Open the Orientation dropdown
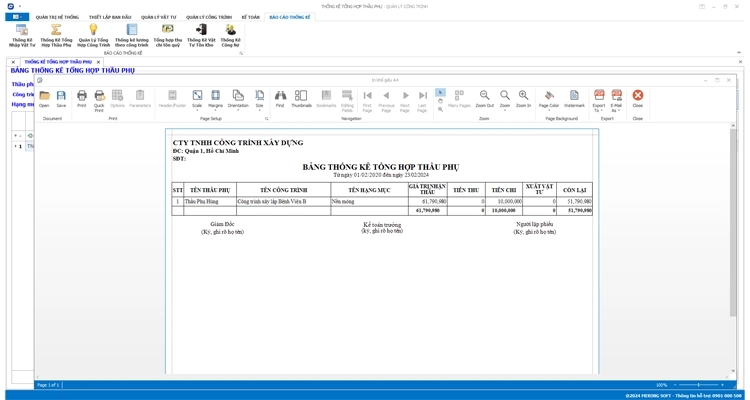 pyautogui.click(x=238, y=99)
